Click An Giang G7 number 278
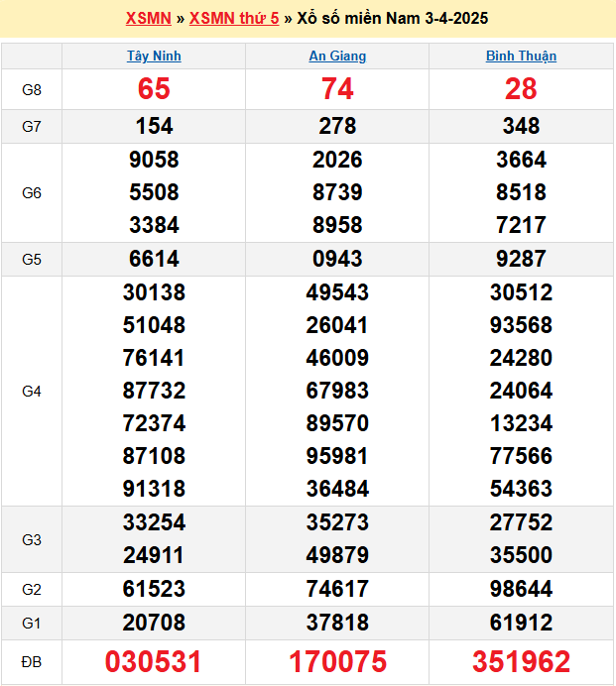The height and width of the screenshot is (686, 616). pos(337,127)
